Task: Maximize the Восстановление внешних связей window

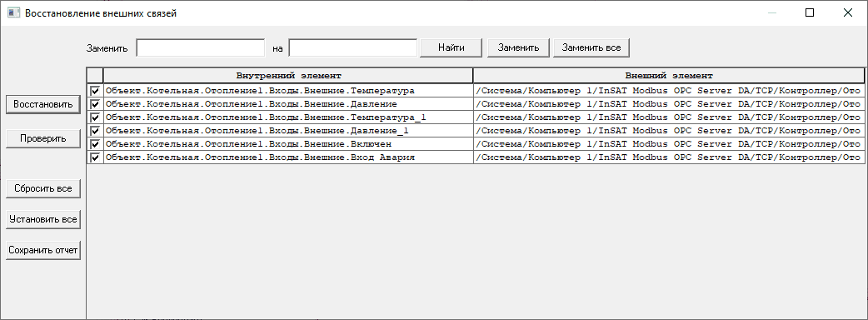Action: coord(810,12)
